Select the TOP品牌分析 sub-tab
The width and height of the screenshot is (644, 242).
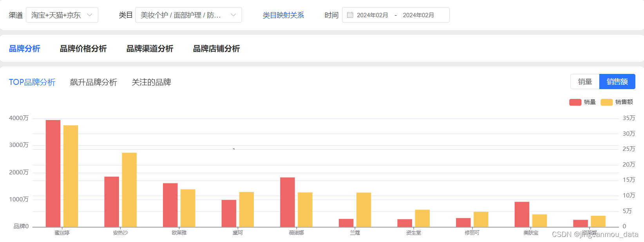(32, 82)
